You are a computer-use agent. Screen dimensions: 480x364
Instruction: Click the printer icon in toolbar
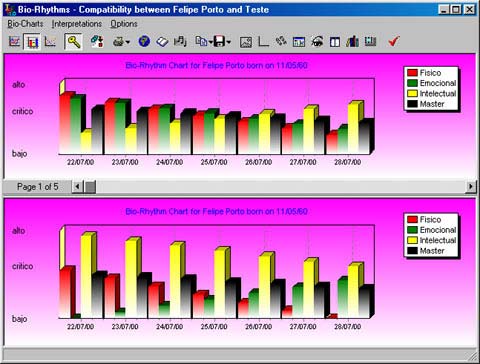(x=118, y=42)
